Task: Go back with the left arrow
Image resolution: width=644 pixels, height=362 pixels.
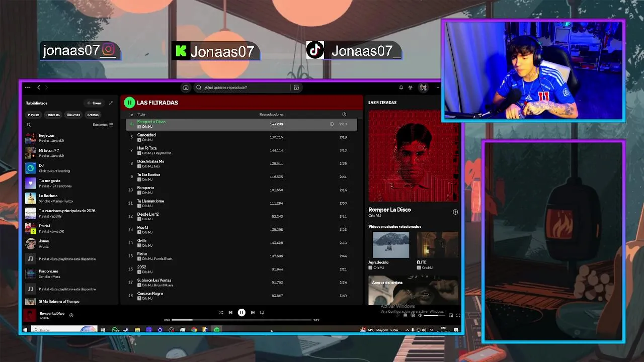Action: [39, 87]
